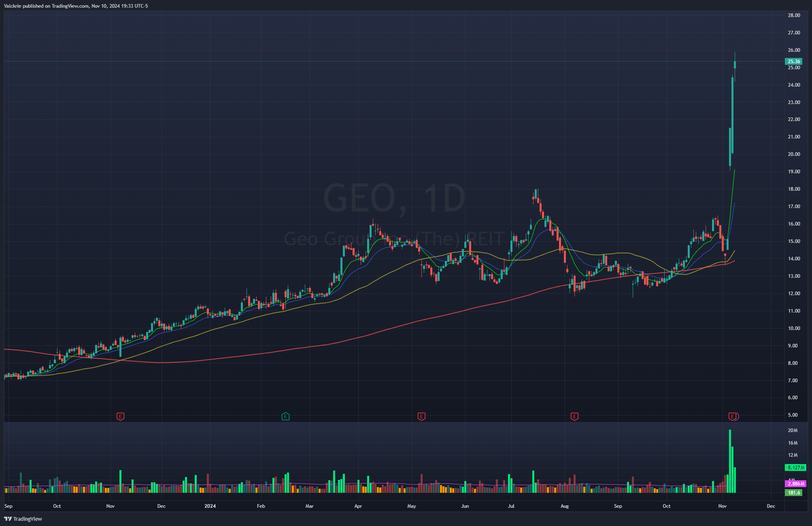
Task: Click the Jul label on time axis
Action: 511,506
